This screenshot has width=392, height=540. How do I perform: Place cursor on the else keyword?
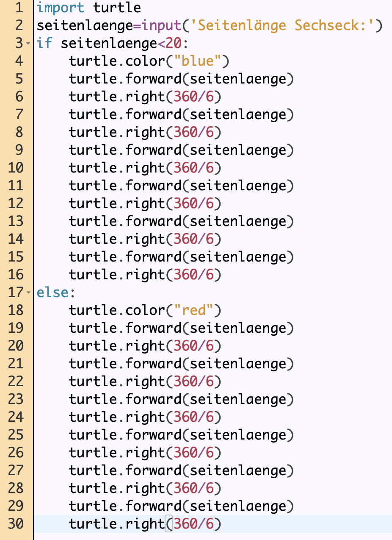point(52,292)
